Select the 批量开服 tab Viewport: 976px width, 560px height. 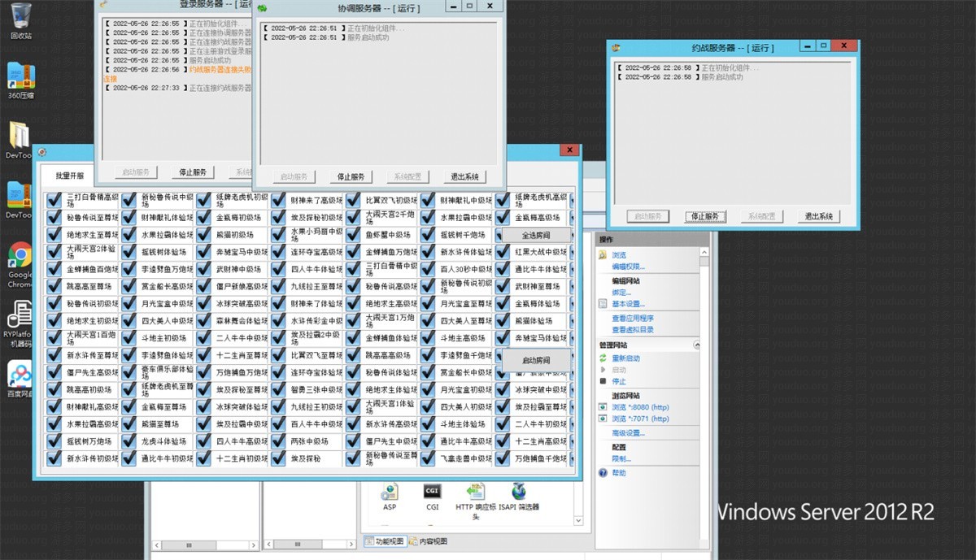tap(70, 176)
